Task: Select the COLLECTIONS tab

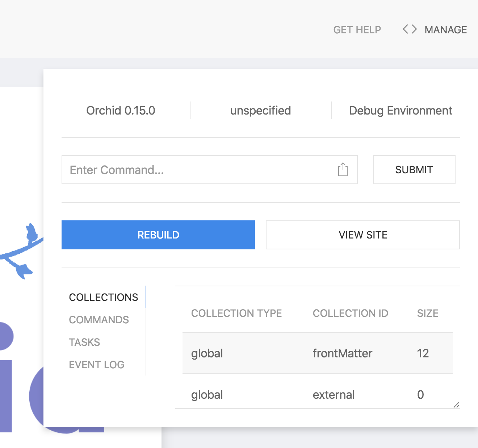Action: pyautogui.click(x=104, y=297)
